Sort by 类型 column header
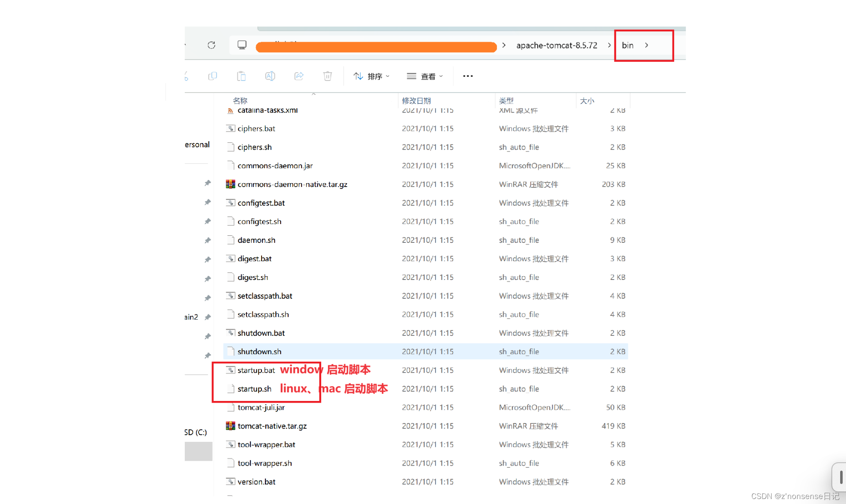Image resolution: width=846 pixels, height=504 pixels. pyautogui.click(x=506, y=101)
